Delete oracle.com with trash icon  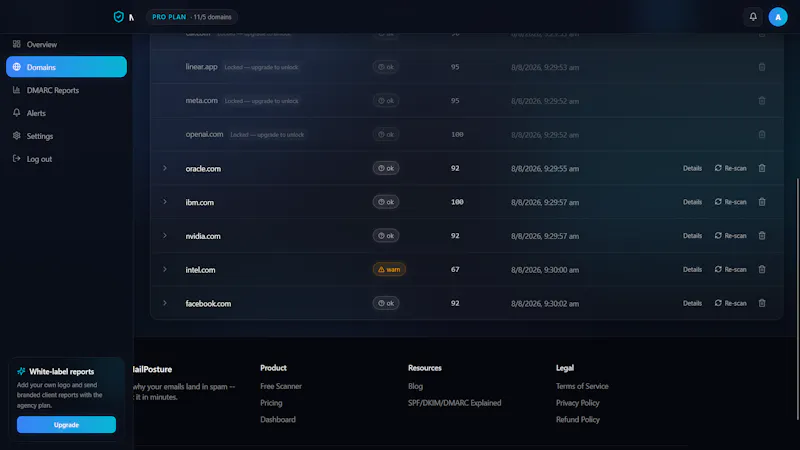[x=762, y=168]
